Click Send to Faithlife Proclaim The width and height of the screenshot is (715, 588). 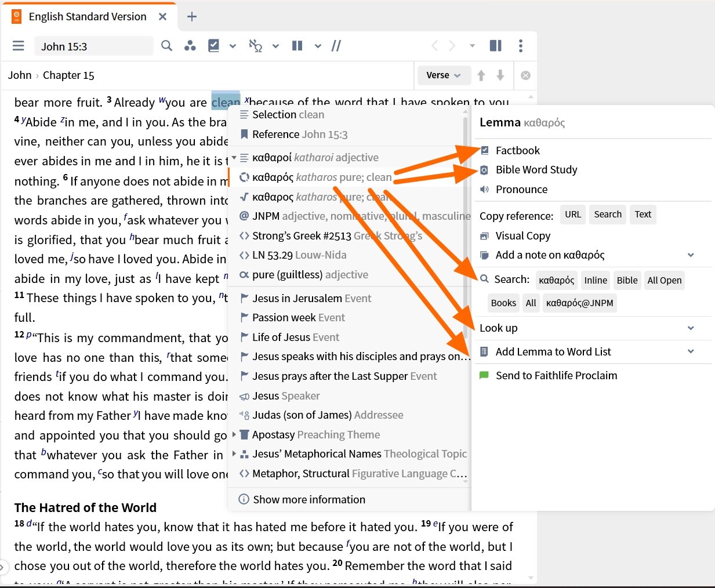coord(549,375)
